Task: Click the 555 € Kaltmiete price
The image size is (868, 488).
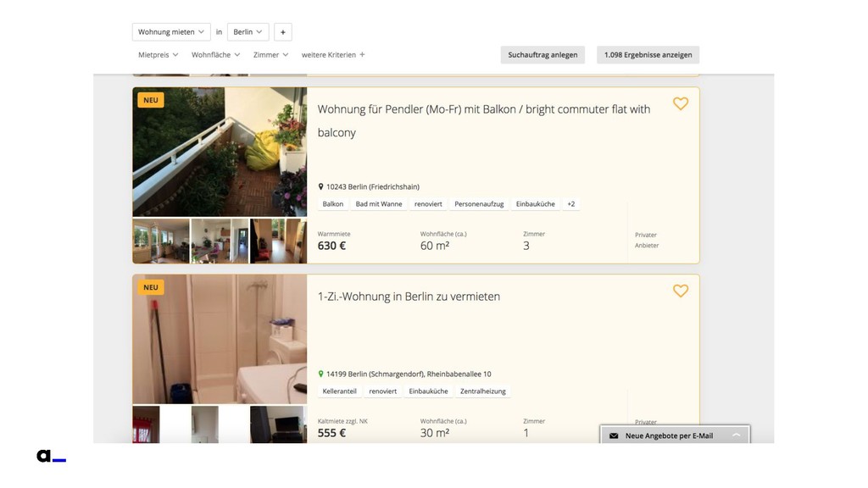Action: [331, 433]
